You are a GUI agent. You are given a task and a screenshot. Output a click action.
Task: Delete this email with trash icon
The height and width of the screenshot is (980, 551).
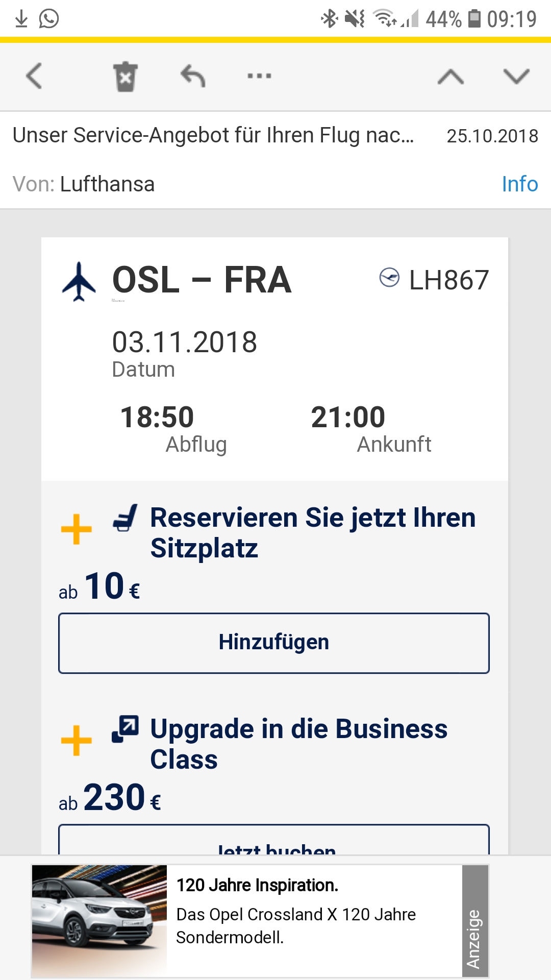125,77
